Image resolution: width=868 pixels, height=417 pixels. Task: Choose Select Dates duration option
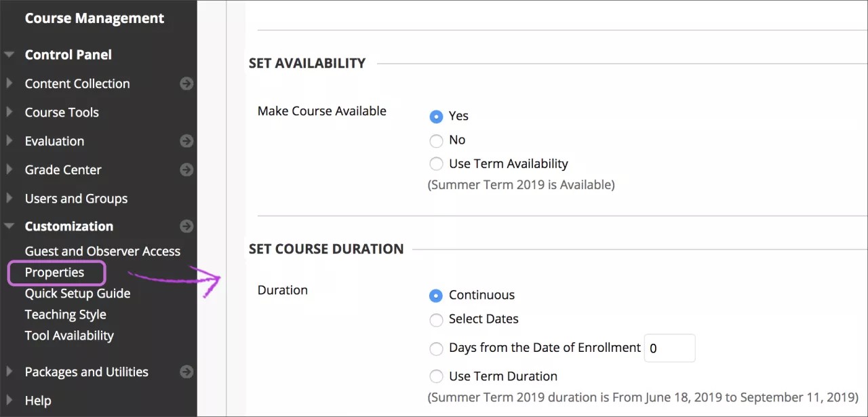click(436, 319)
